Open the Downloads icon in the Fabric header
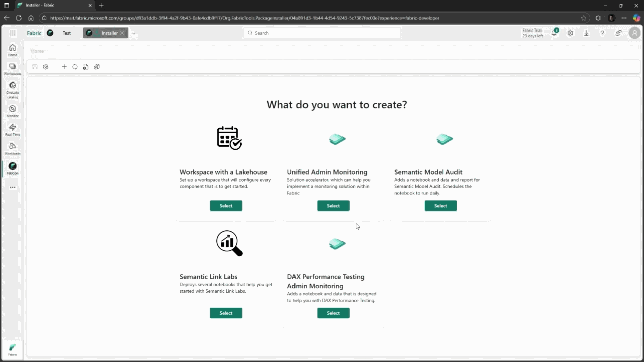The width and height of the screenshot is (644, 362). pyautogui.click(x=586, y=33)
